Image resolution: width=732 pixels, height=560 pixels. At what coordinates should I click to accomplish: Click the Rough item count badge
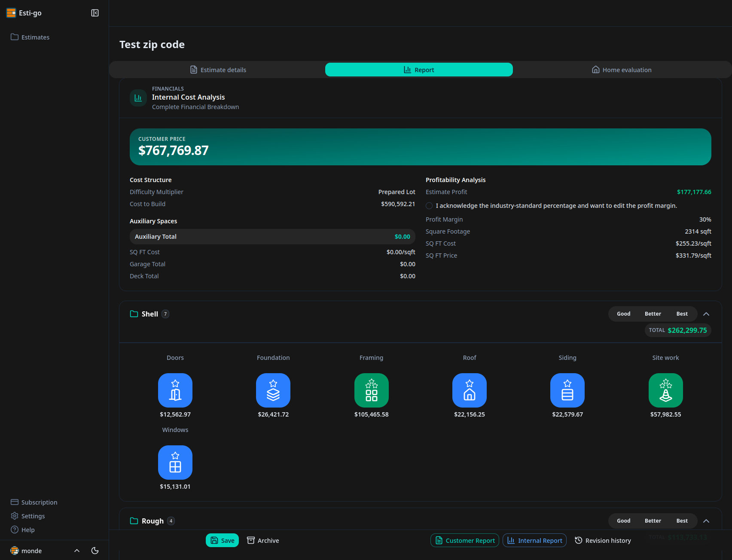pos(171,521)
